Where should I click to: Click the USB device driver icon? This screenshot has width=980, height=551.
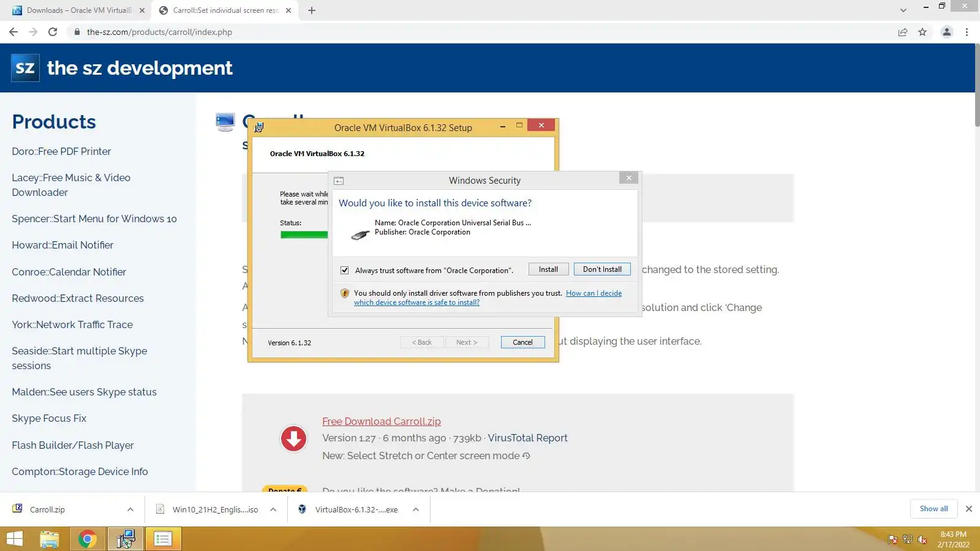pyautogui.click(x=360, y=234)
